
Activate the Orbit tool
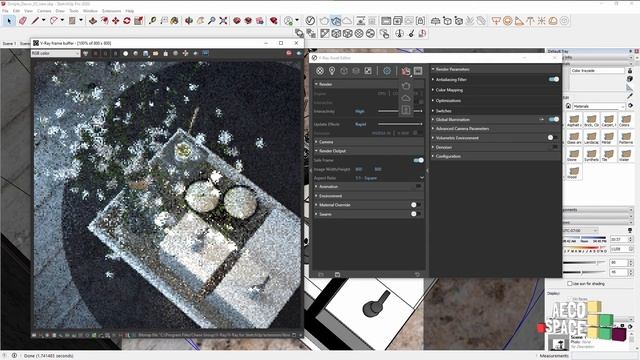coord(189,20)
